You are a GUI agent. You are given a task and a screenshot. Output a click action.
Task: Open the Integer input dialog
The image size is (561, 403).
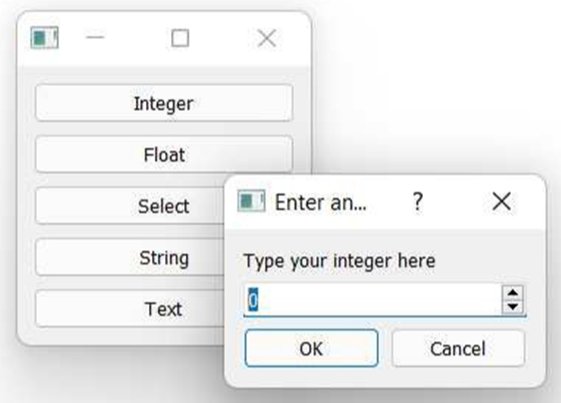164,103
